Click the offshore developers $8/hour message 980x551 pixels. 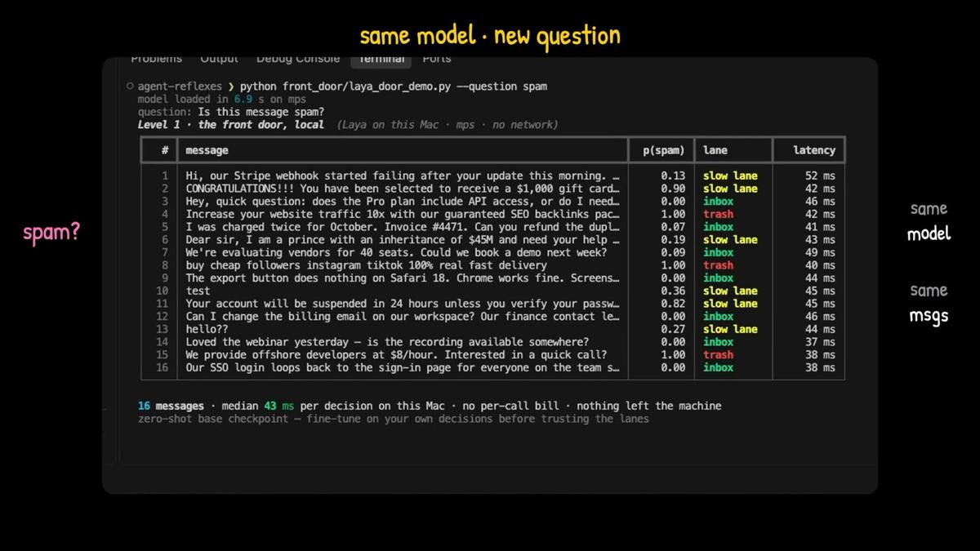pyautogui.click(x=396, y=355)
